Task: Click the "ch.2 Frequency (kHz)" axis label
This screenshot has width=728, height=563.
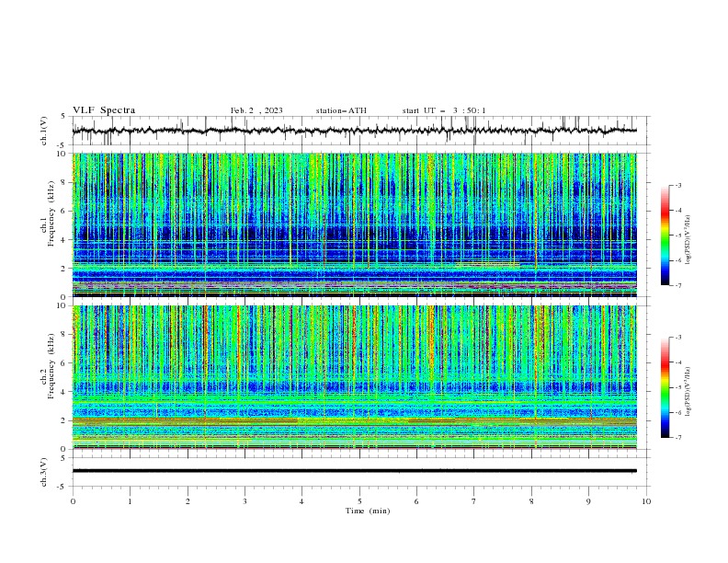Action: 48,366
